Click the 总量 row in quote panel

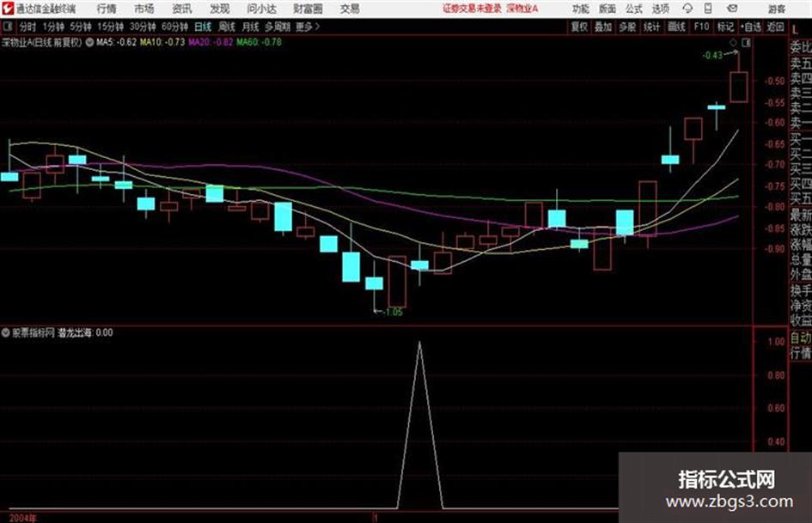click(801, 260)
